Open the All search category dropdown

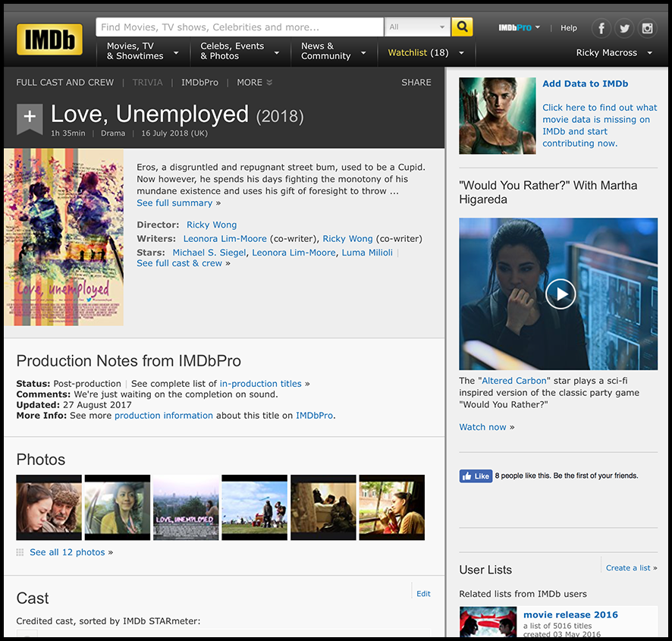tap(417, 27)
